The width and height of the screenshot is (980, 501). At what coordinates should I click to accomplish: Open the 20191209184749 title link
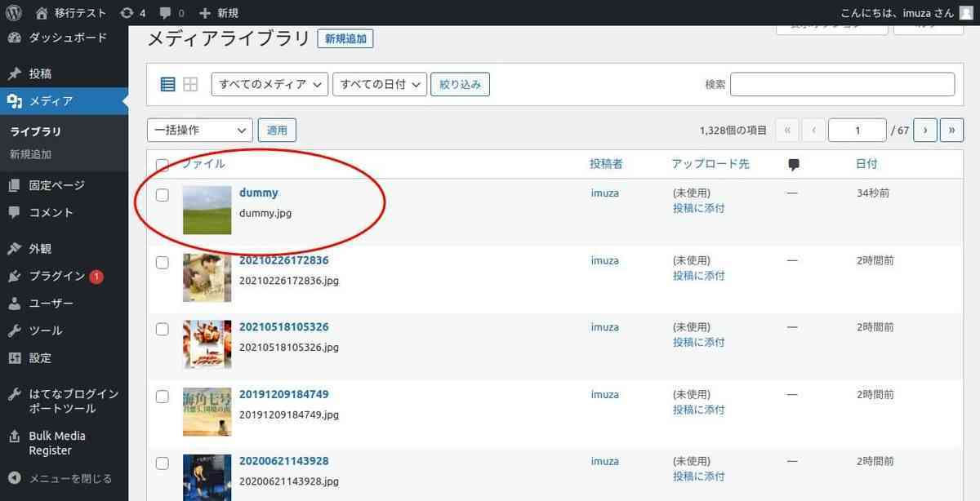pos(283,394)
